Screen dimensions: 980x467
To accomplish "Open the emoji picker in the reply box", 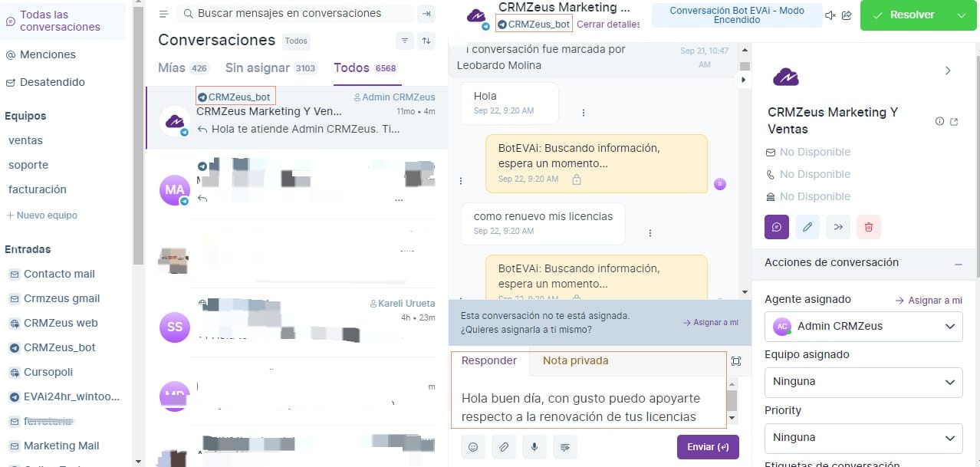I will click(473, 446).
